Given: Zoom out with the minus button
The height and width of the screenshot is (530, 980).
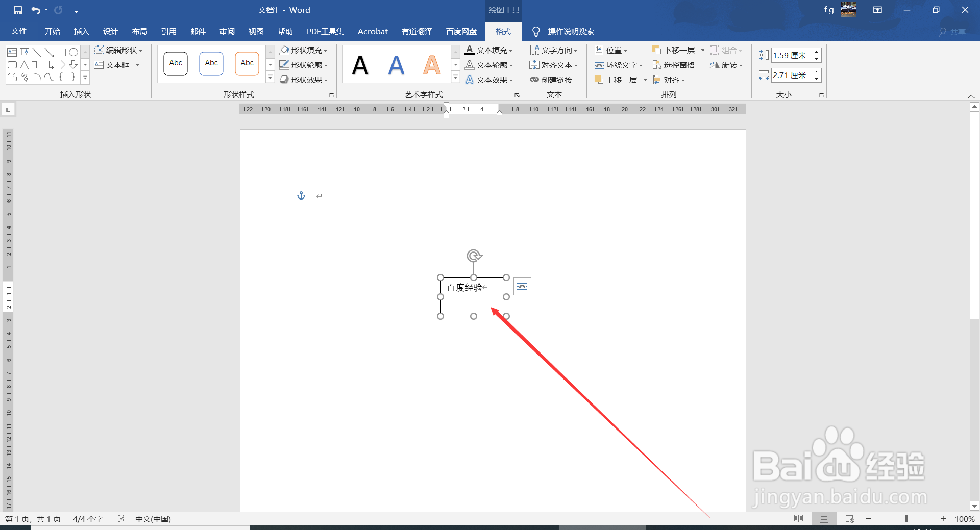Looking at the screenshot, I should (x=869, y=519).
